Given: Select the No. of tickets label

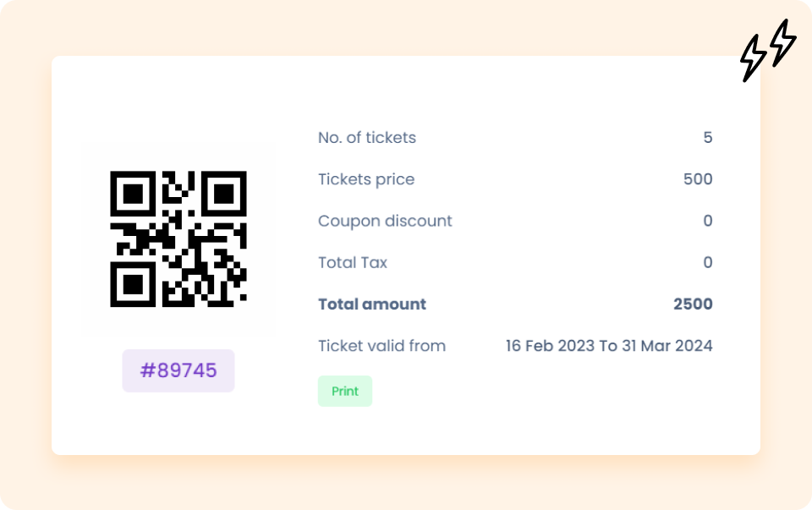Looking at the screenshot, I should [367, 138].
